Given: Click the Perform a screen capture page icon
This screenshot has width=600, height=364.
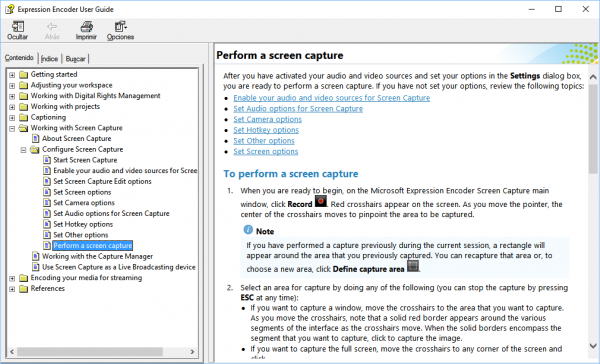Looking at the screenshot, I should pyautogui.click(x=47, y=245).
